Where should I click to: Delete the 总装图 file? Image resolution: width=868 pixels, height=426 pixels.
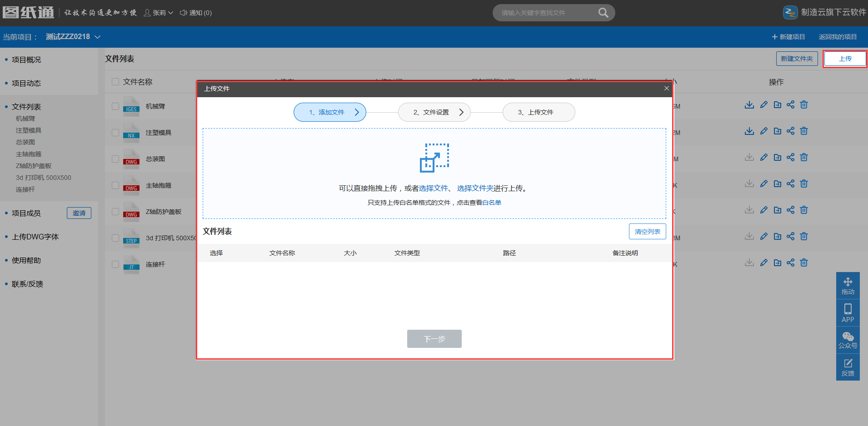click(804, 158)
